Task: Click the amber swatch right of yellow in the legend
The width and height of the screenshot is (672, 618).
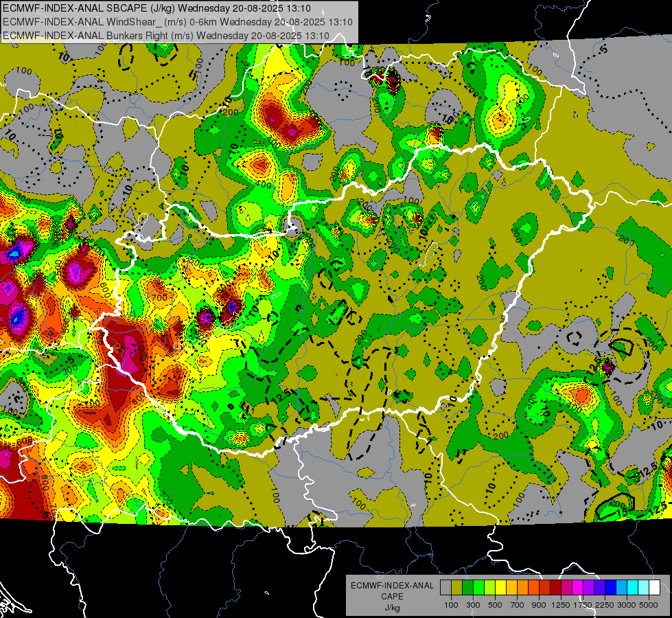Action: click(x=511, y=587)
